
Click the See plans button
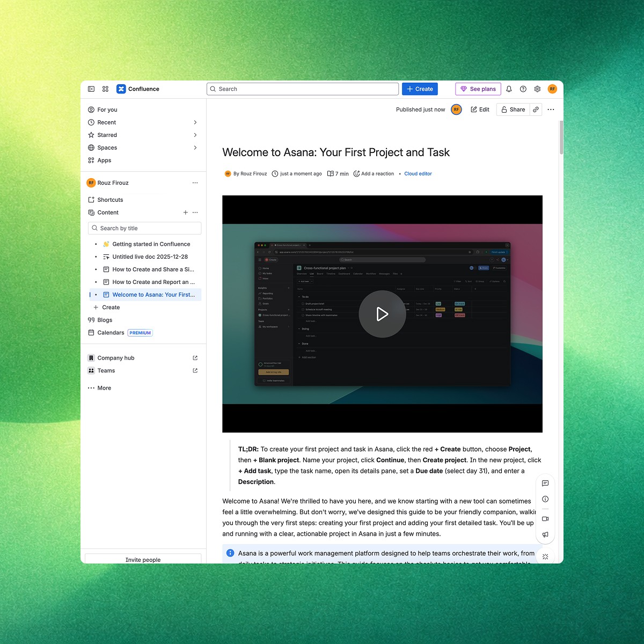[x=478, y=89]
